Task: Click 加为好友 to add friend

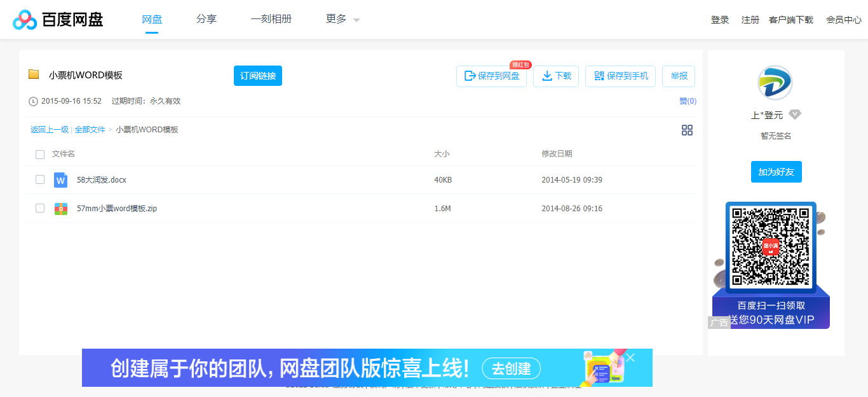Action: (776, 172)
